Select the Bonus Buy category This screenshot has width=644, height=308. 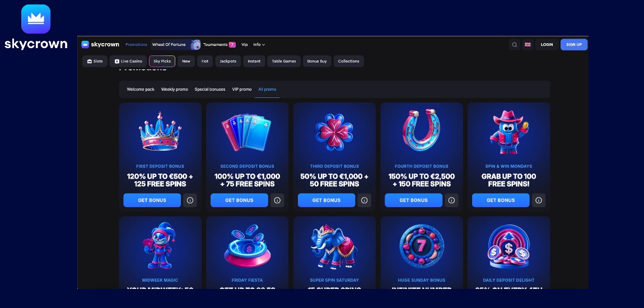(x=317, y=61)
